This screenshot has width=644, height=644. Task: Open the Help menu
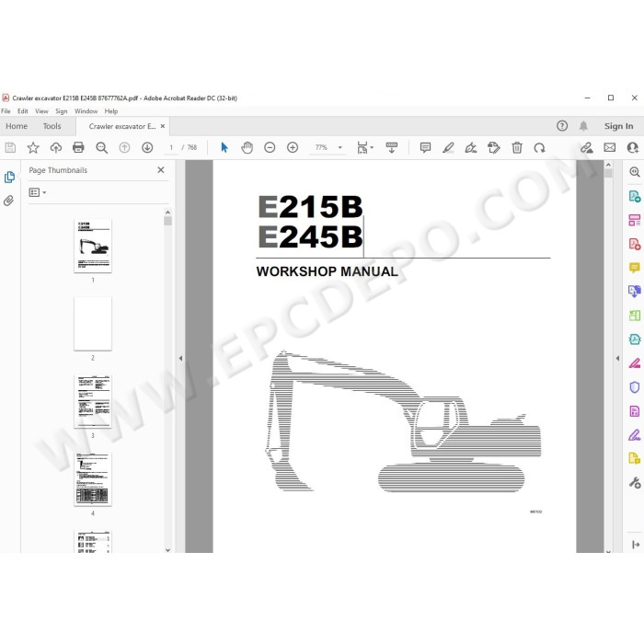tap(111, 111)
